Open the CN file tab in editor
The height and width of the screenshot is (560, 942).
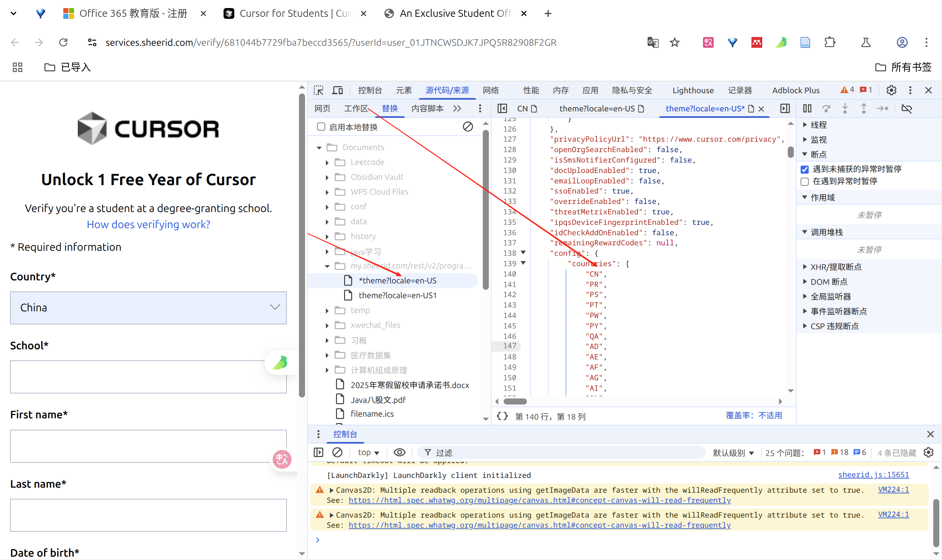click(x=527, y=109)
